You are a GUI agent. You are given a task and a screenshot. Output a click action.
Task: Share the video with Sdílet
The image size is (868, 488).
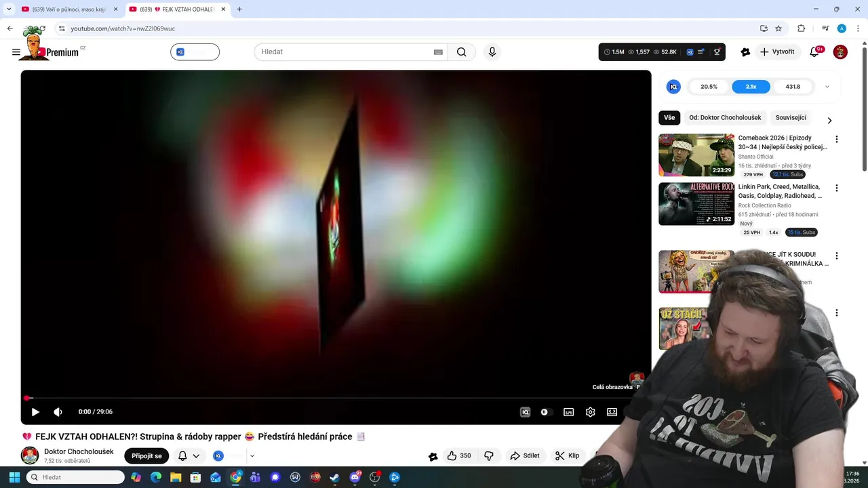pos(525,456)
